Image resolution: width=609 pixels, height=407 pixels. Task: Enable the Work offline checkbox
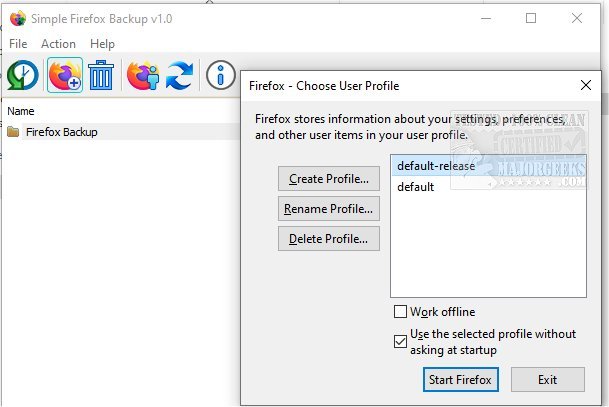click(400, 311)
